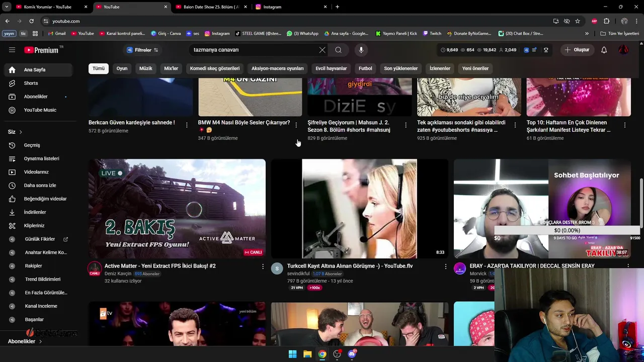Open the options menu for the Berkcan Güven video

pyautogui.click(x=187, y=125)
